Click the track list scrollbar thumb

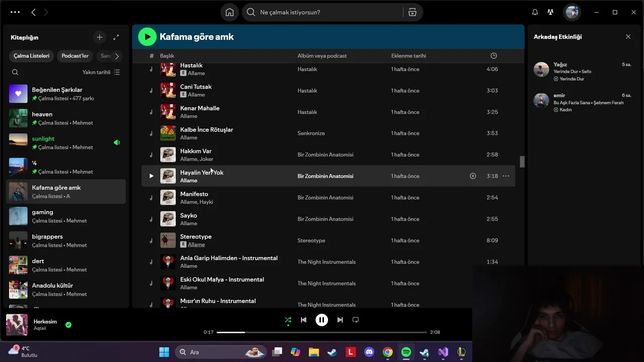pyautogui.click(x=522, y=161)
